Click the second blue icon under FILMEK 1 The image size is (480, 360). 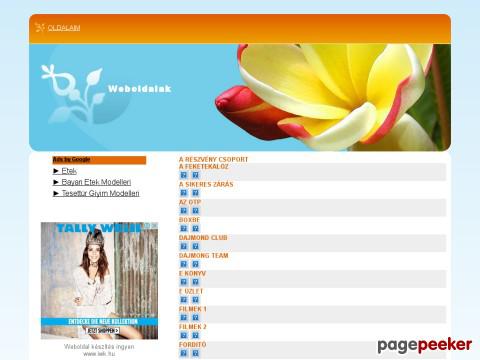point(196,317)
